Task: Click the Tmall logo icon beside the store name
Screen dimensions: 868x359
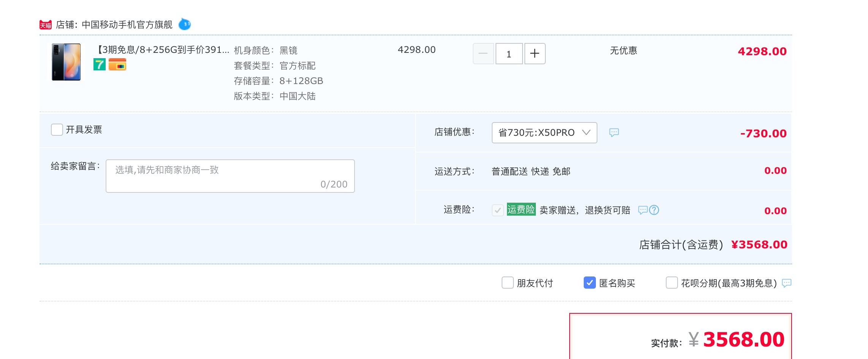Action: pyautogui.click(x=45, y=25)
